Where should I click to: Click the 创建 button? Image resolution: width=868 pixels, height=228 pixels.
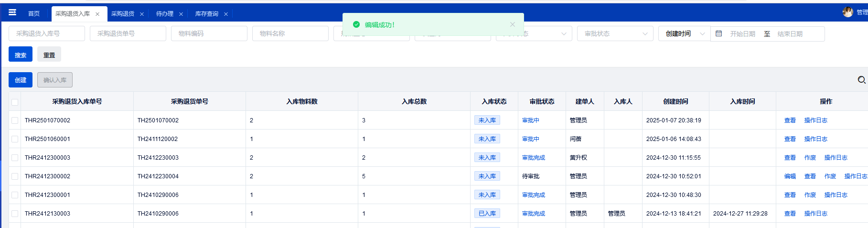[21, 80]
